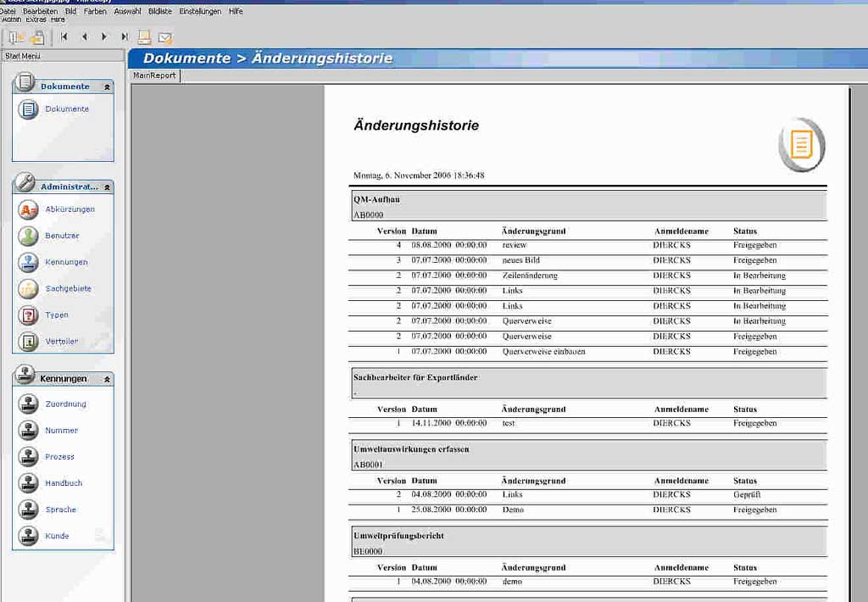Click the report timestamp Montag, 6. November 2006
Viewport: 868px width, 602px height.
(419, 176)
